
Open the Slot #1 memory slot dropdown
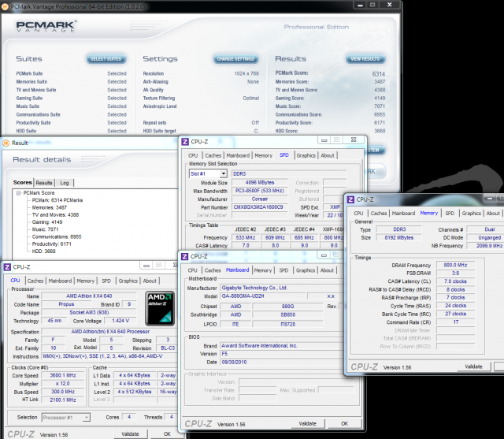[x=224, y=173]
